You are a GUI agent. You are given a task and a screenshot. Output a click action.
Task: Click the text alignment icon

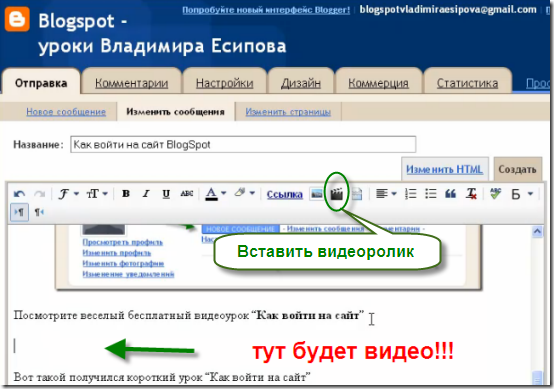tap(382, 194)
